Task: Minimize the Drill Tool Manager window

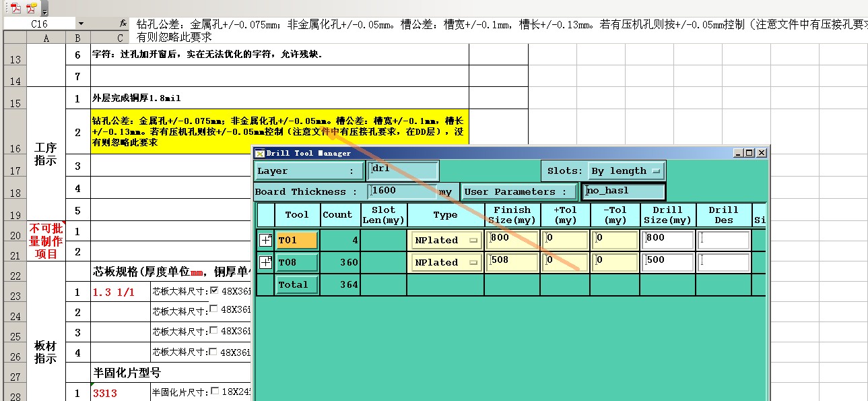Action: click(x=738, y=153)
